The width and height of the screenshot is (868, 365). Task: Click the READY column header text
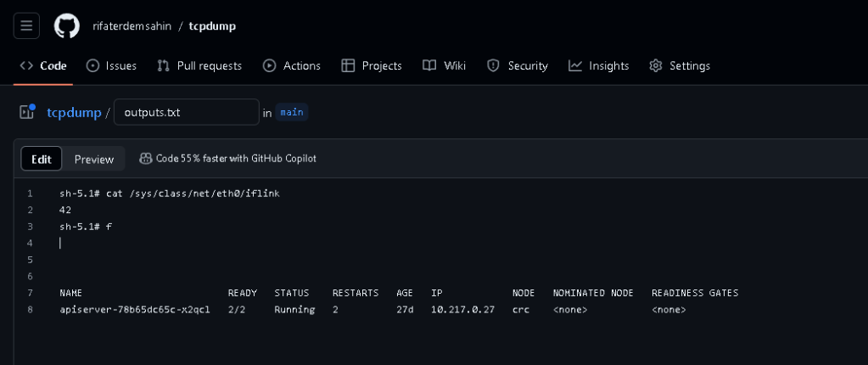(x=243, y=293)
